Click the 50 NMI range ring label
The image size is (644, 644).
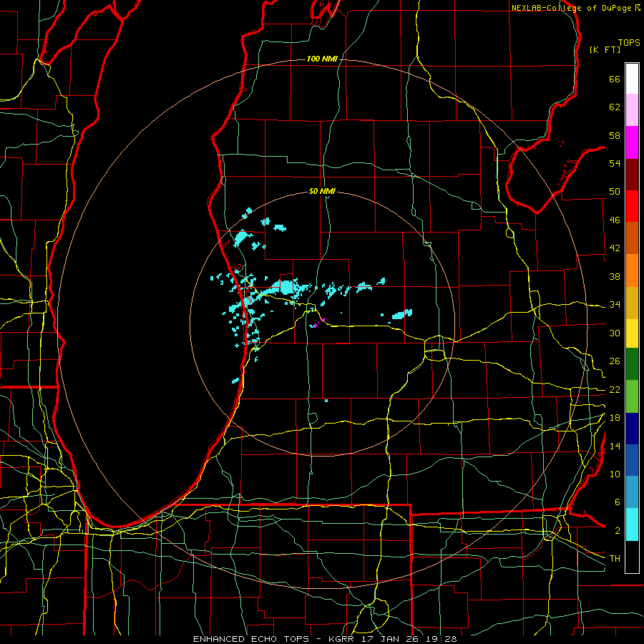pos(322,191)
